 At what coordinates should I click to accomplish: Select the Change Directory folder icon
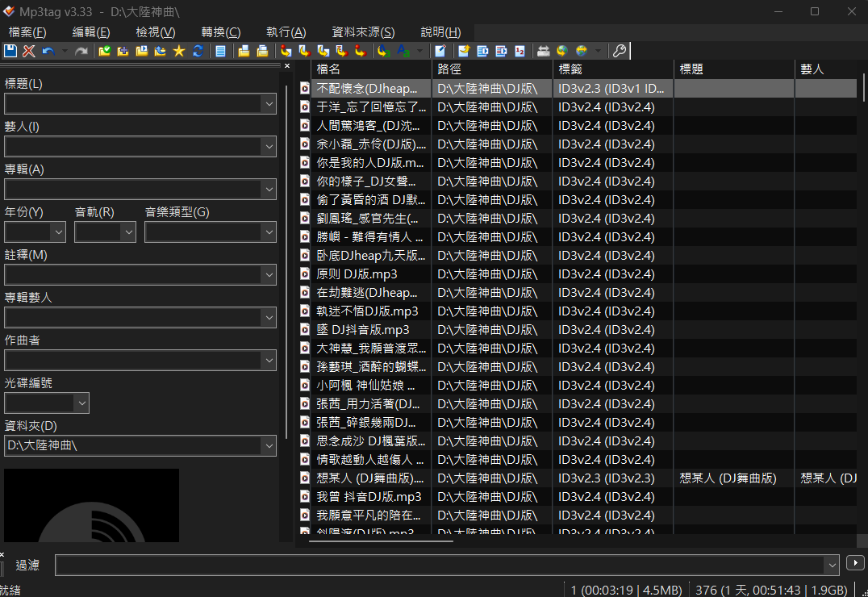coord(103,50)
